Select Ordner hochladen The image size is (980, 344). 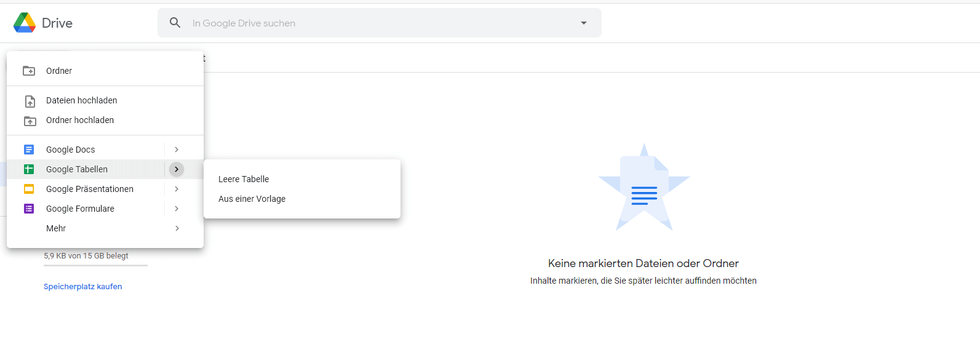(105, 120)
